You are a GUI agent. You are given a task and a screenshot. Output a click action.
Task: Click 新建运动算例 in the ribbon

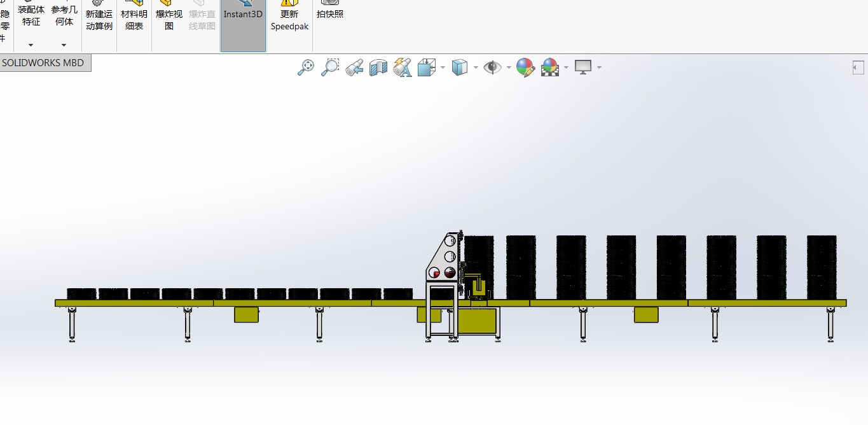(99, 20)
